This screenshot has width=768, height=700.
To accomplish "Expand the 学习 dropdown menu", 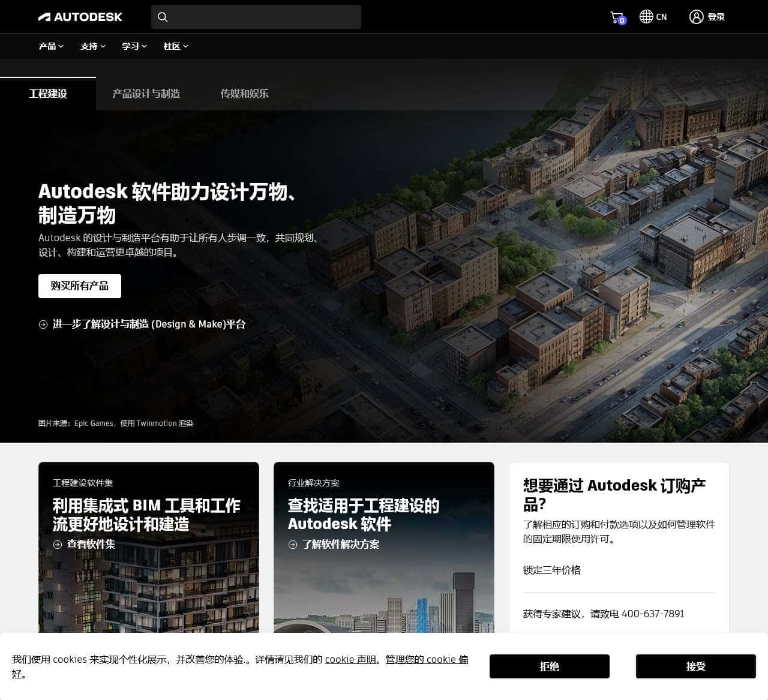I will pyautogui.click(x=134, y=46).
